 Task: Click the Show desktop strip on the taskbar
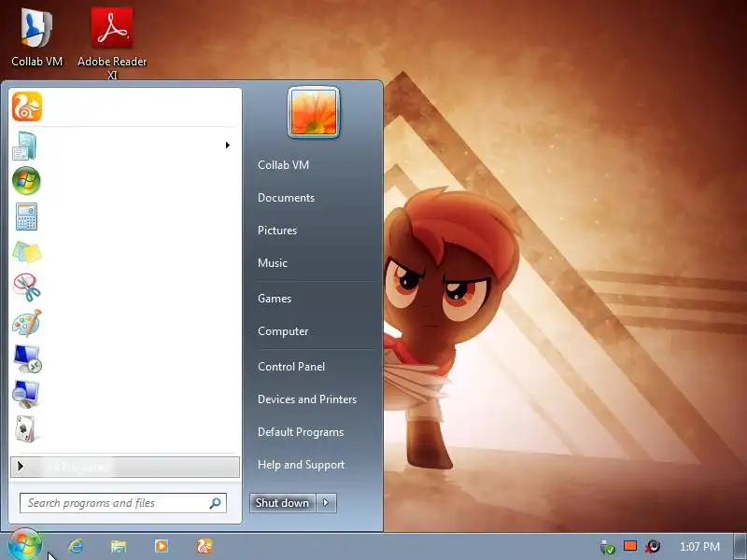[x=740, y=546]
